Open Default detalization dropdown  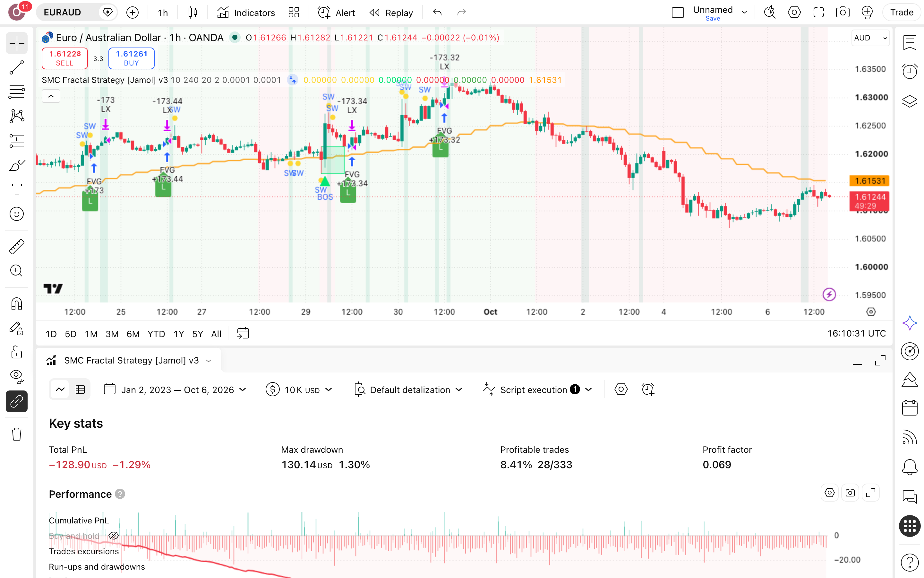408,390
